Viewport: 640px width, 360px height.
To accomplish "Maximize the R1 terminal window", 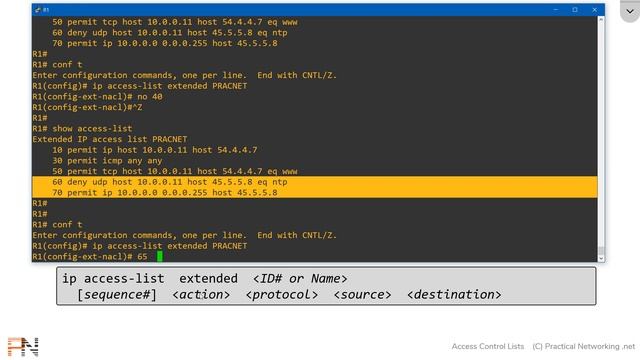I will pos(575,10).
